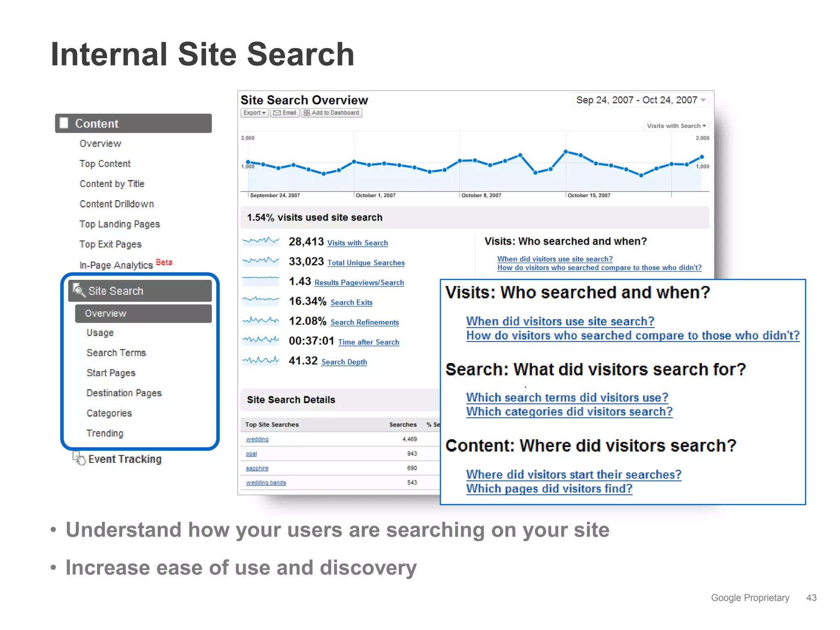Select Top Content menu item
840x630 pixels.
[105, 164]
